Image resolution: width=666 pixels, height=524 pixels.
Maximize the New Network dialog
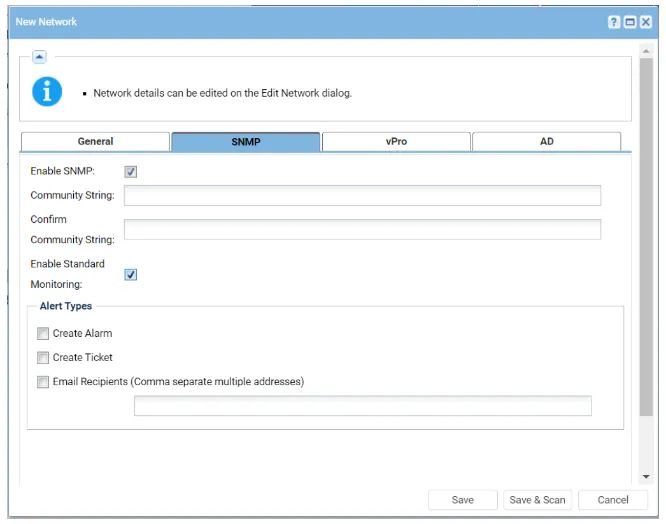point(630,22)
